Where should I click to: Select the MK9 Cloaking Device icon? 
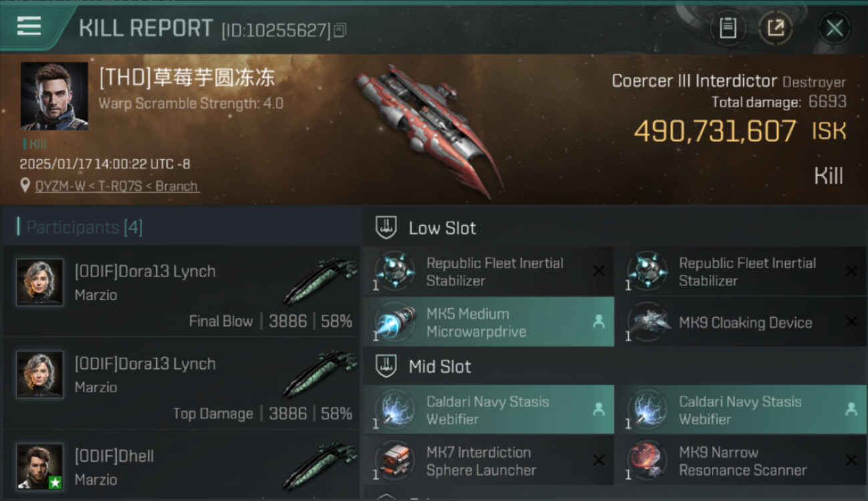point(646,322)
